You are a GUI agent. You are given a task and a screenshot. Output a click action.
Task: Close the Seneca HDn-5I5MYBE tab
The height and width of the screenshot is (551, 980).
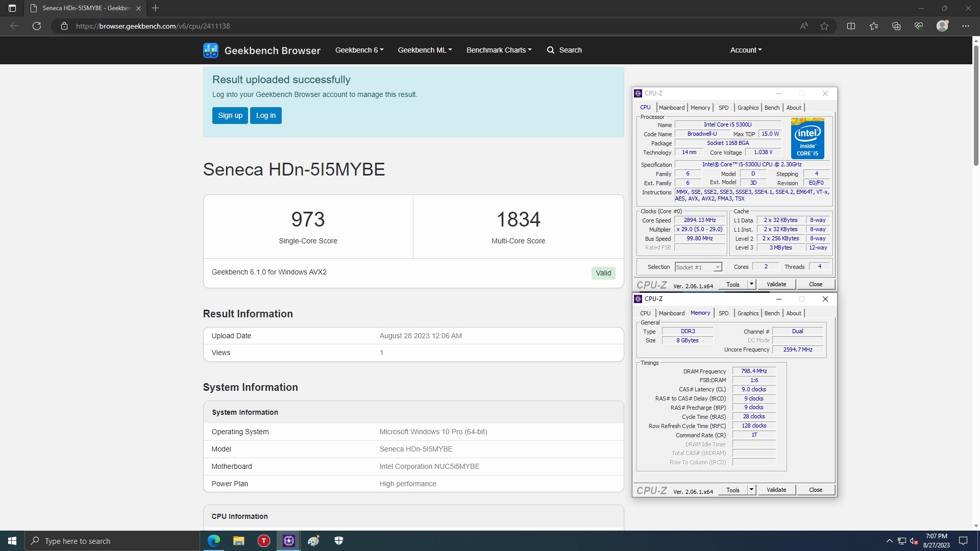point(138,8)
